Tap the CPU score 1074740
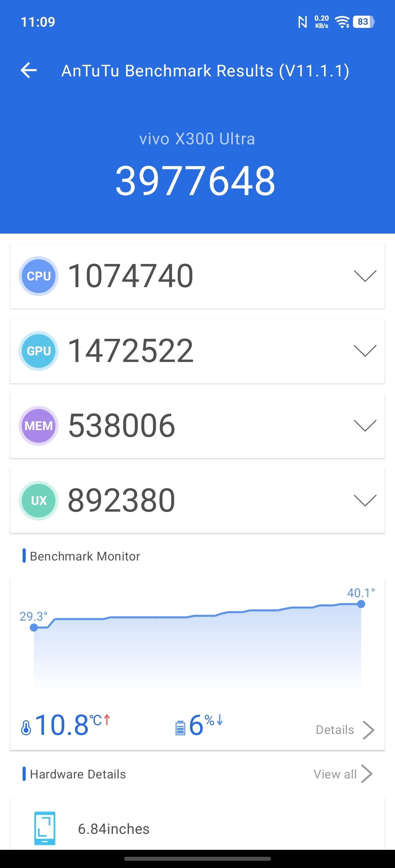 pos(130,276)
